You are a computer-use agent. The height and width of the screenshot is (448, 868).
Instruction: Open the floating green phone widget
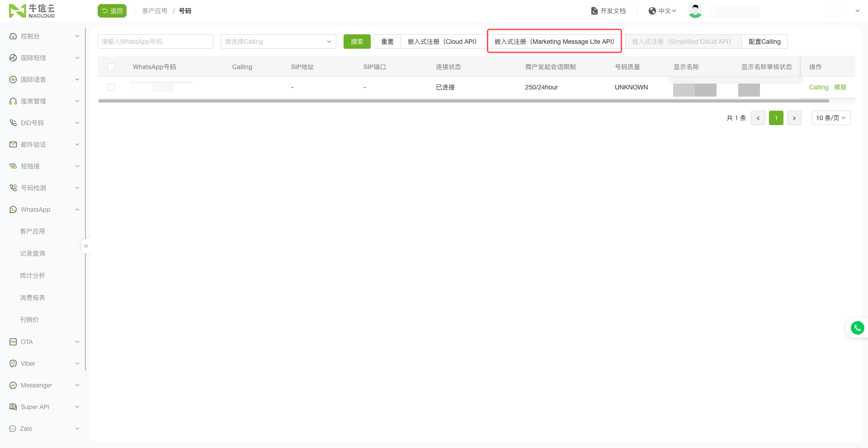pos(857,328)
